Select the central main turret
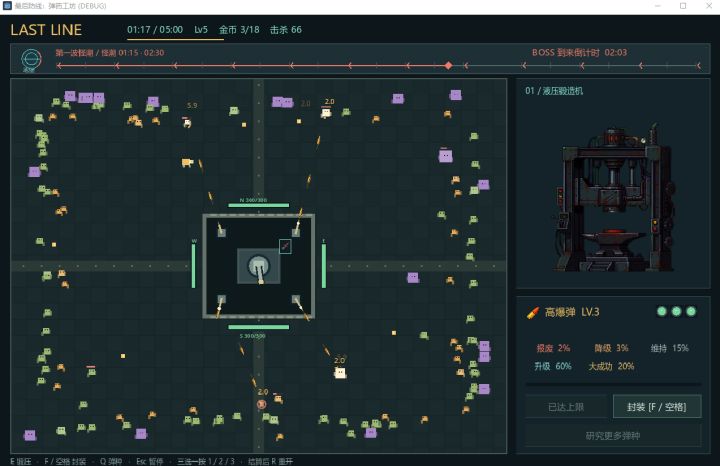The image size is (720, 466). [259, 266]
